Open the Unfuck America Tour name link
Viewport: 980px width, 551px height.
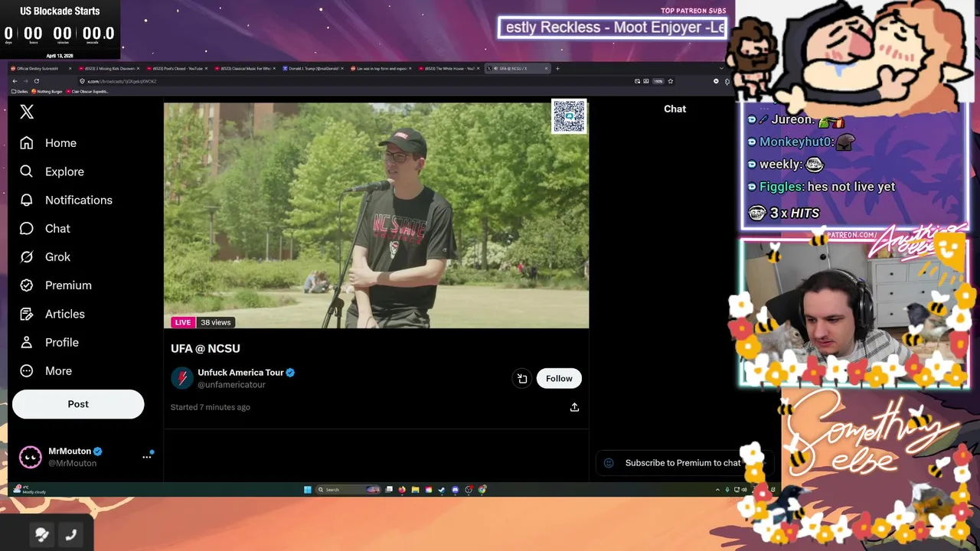(x=241, y=373)
